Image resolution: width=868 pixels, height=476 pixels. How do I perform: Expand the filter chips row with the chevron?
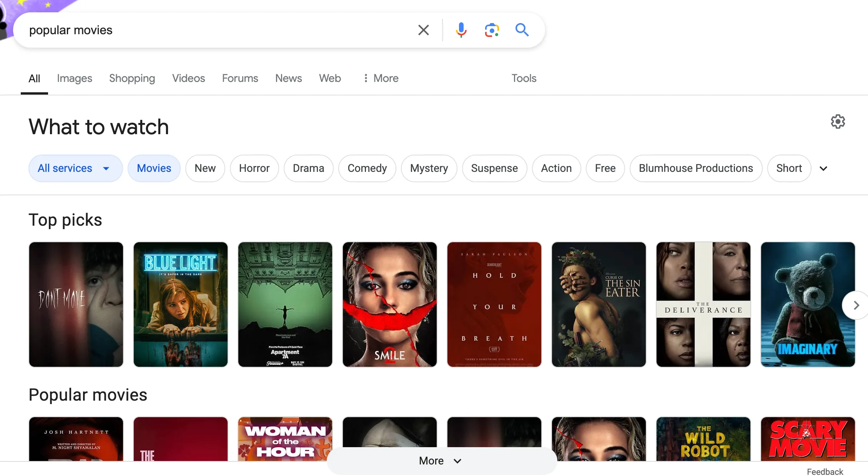tap(823, 168)
